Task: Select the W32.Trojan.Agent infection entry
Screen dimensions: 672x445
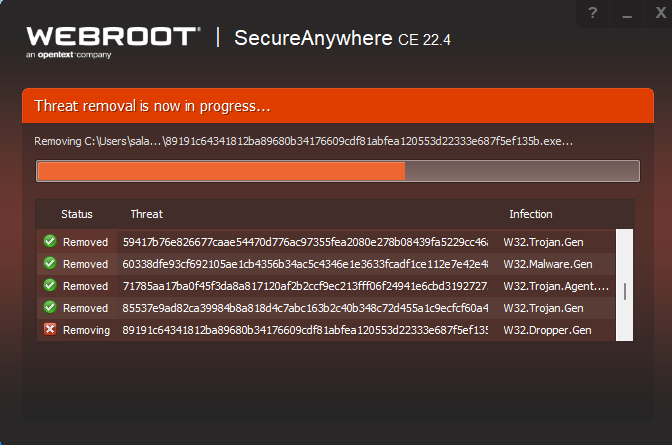Action: pos(556,286)
